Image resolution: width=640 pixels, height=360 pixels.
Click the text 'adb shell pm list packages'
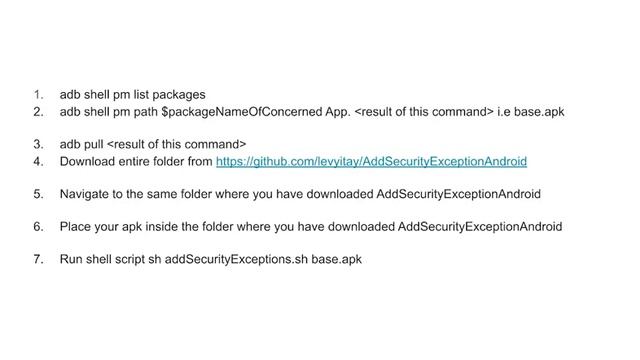point(133,95)
